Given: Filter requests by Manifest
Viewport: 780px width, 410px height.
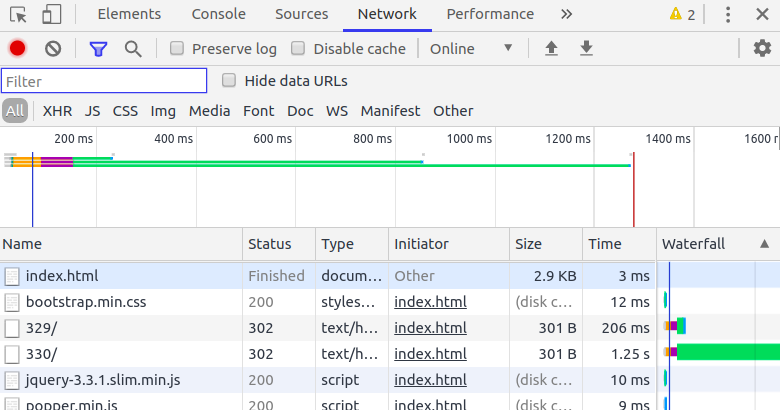Looking at the screenshot, I should [x=390, y=111].
